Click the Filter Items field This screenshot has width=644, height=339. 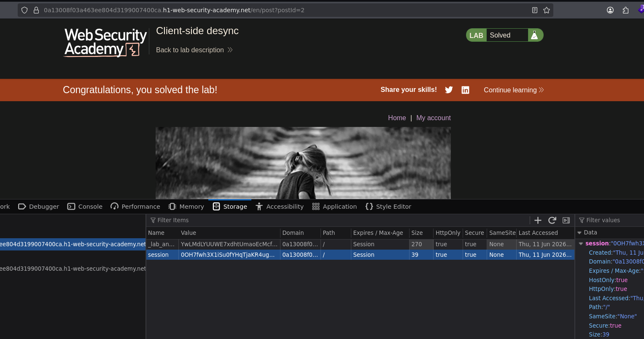pyautogui.click(x=337, y=220)
